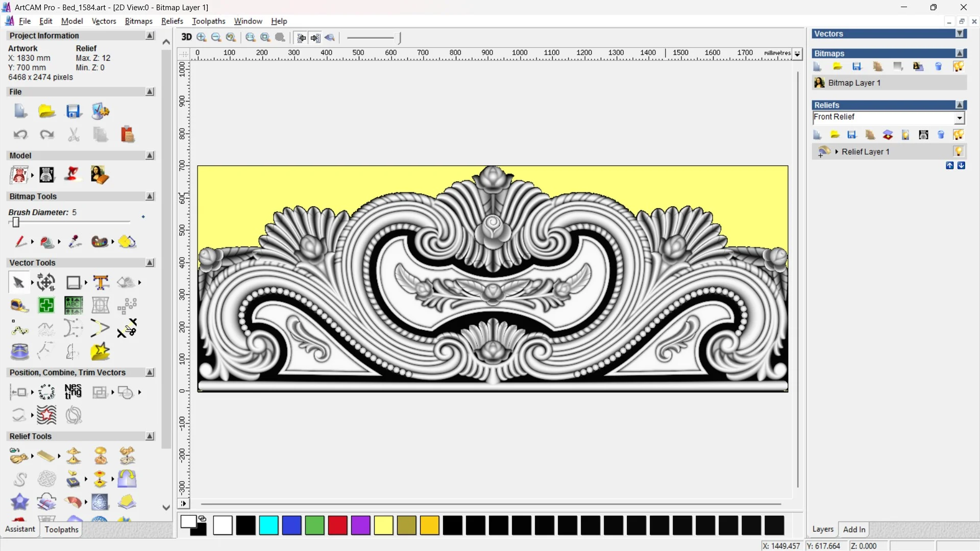Screen dimensions: 980x551
Task: Switch to the Toolpaths tab
Action: point(61,530)
